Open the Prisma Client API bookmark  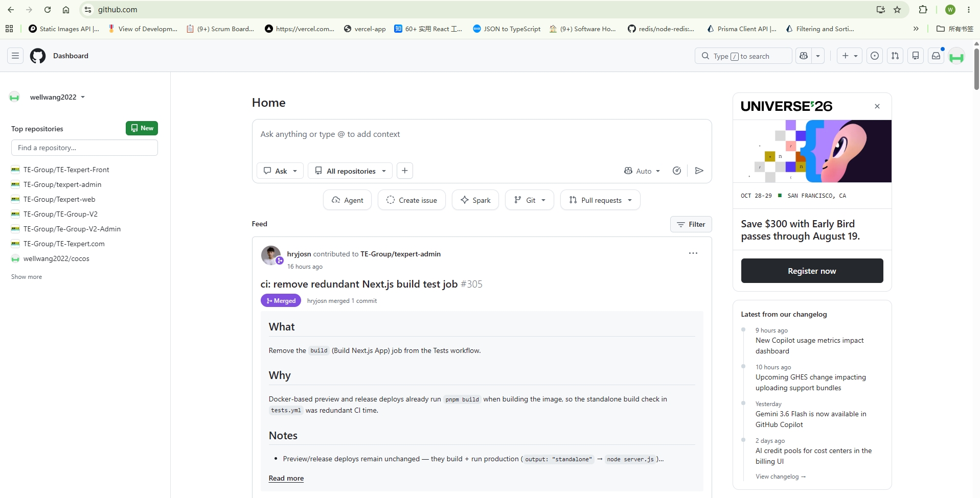(x=742, y=29)
